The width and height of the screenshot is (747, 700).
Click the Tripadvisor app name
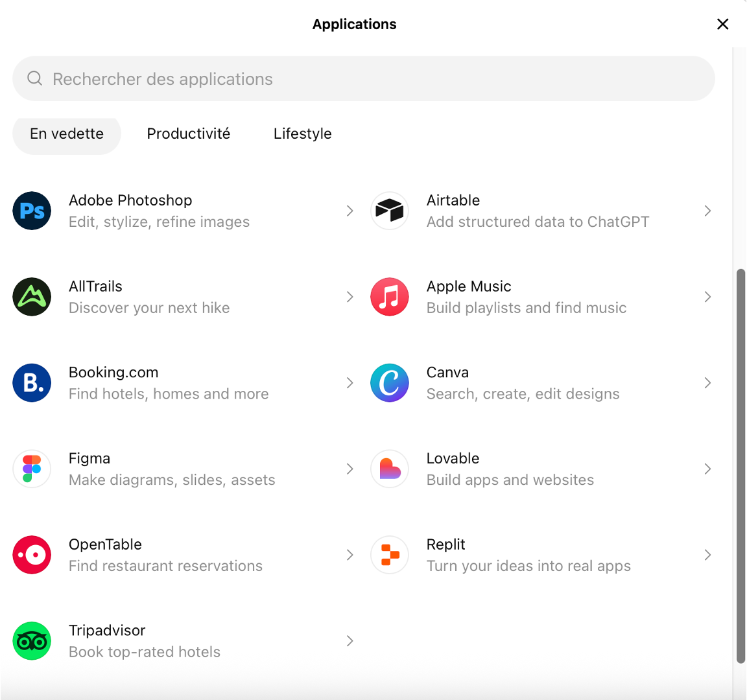[x=107, y=631]
